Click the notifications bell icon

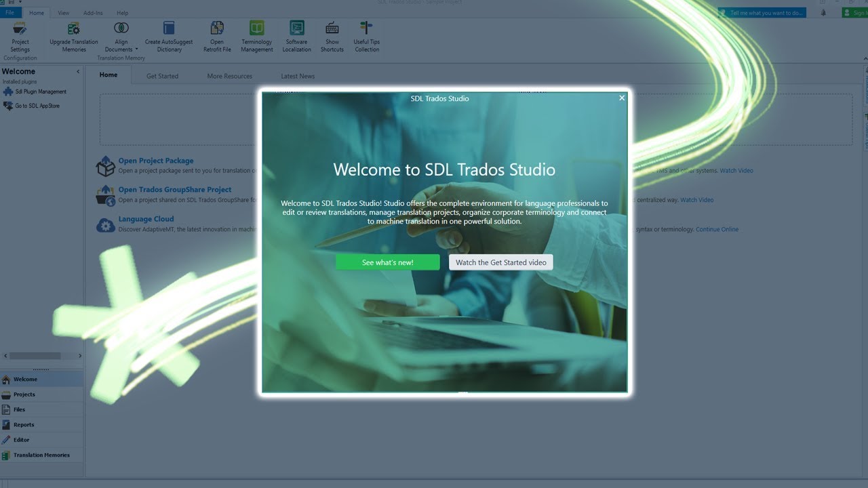click(x=824, y=13)
